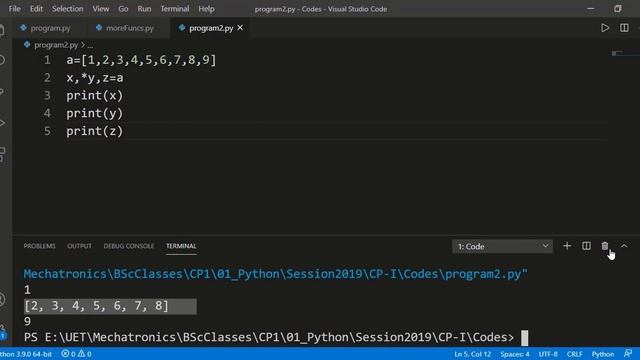Open the Terminal menu

pos(175,9)
